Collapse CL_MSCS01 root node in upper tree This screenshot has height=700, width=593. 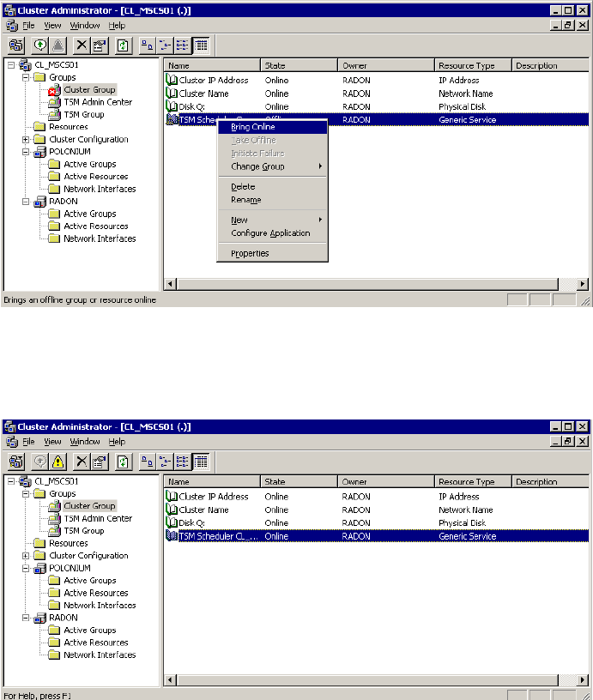tap(11, 65)
